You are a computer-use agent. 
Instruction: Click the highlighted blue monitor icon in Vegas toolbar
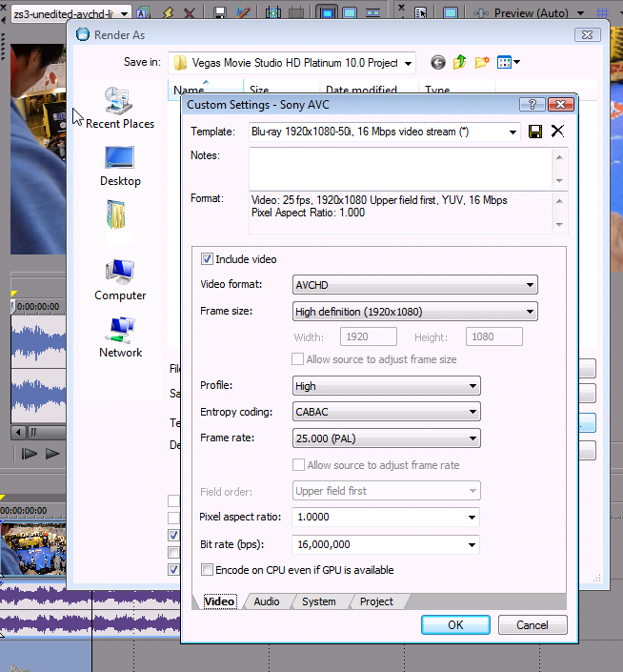click(x=327, y=12)
